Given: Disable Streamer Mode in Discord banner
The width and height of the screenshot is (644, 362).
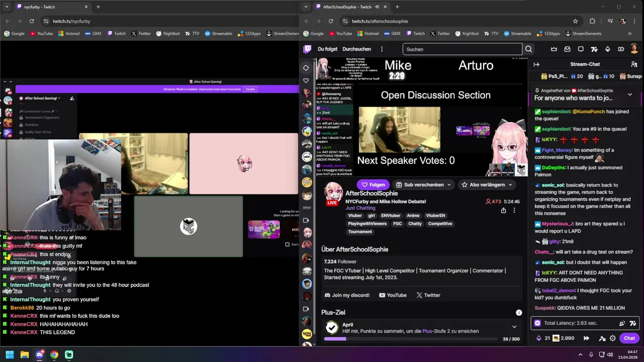Looking at the screenshot, I should [x=250, y=89].
